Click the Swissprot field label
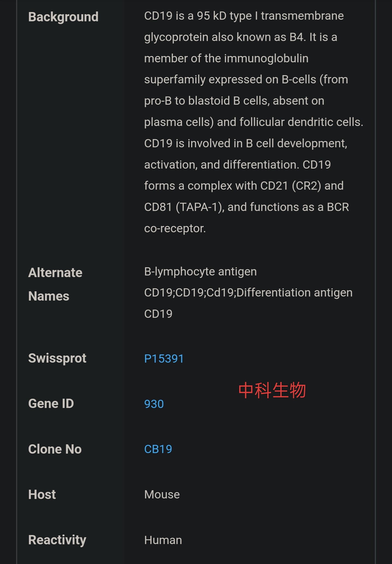 pyautogui.click(x=57, y=358)
